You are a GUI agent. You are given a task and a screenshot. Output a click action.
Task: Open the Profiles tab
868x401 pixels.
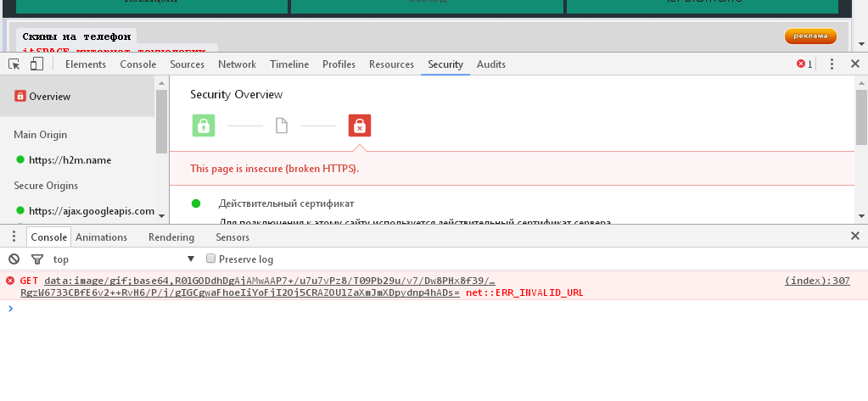tap(339, 64)
